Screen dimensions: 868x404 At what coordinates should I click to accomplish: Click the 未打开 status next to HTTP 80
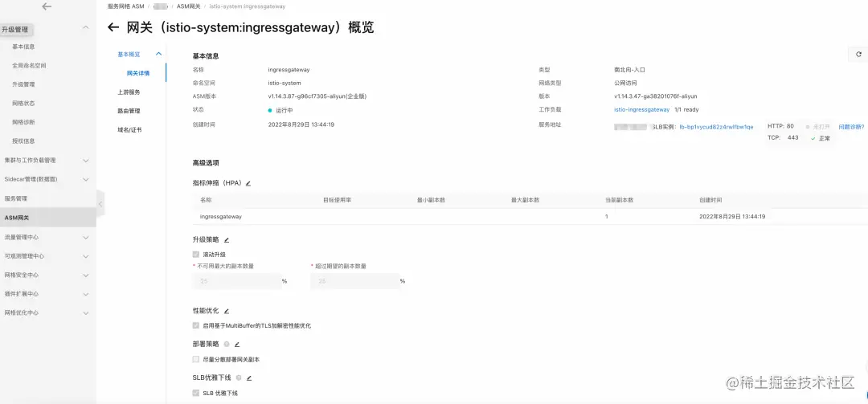pyautogui.click(x=821, y=127)
